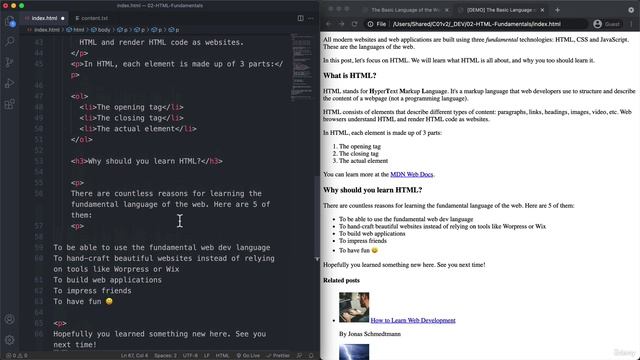Reload the browser page
Screen dimensions: 640x360
pos(355,24)
